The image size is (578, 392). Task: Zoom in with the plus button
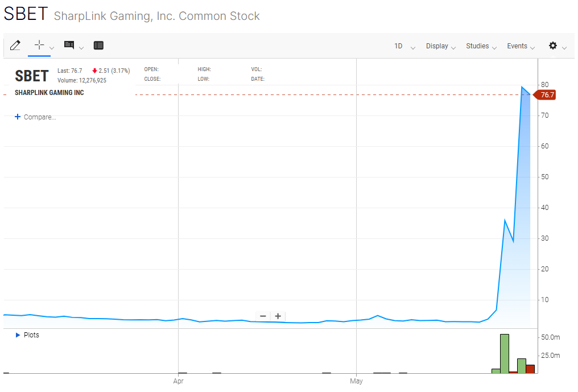click(278, 316)
